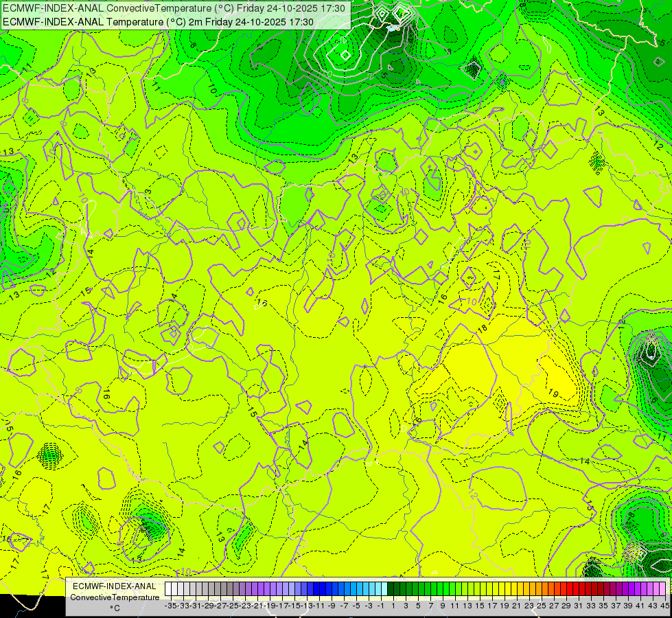Click the '19' contour label on the map
The height and width of the screenshot is (618, 672).
(x=554, y=393)
